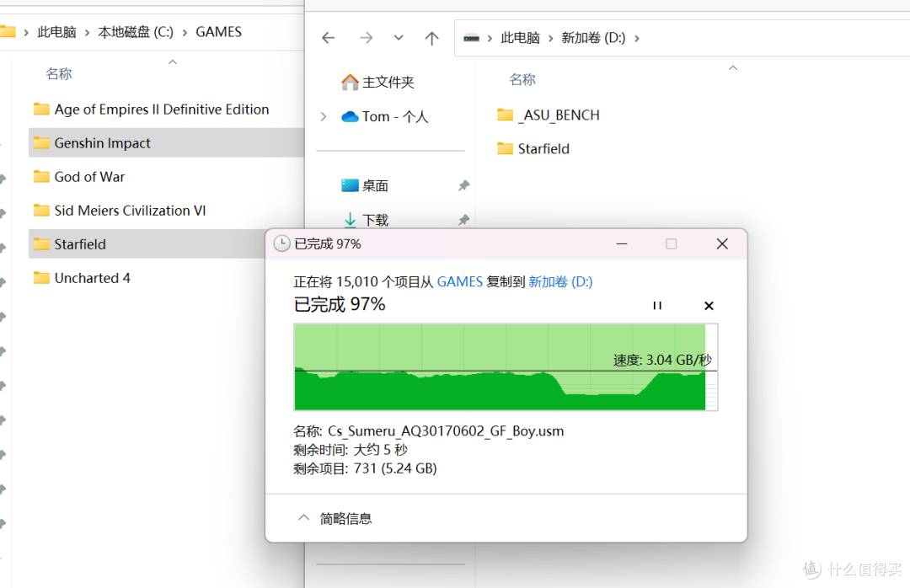Expand the Tom - 个人 OneDrive node
The height and width of the screenshot is (588, 910).
[324, 116]
